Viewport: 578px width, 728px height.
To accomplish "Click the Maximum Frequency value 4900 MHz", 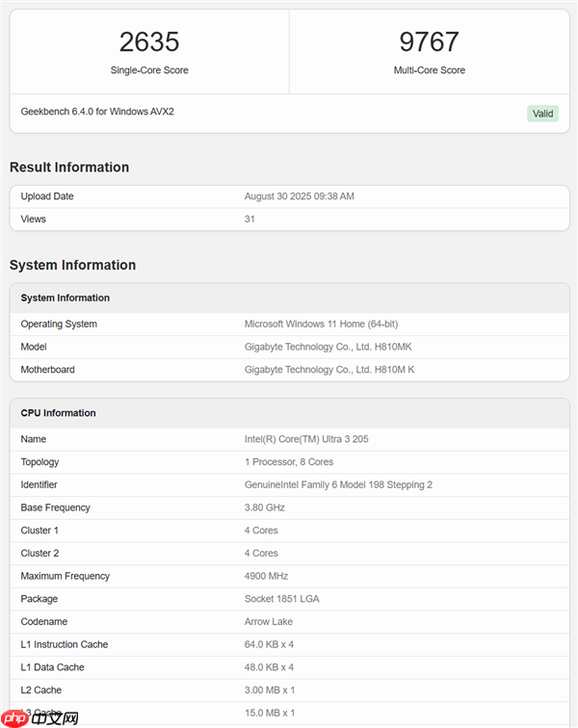I will click(x=267, y=576).
